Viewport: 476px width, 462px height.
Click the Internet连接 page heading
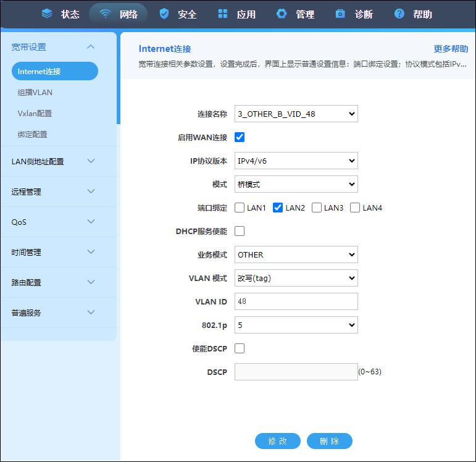coord(165,49)
